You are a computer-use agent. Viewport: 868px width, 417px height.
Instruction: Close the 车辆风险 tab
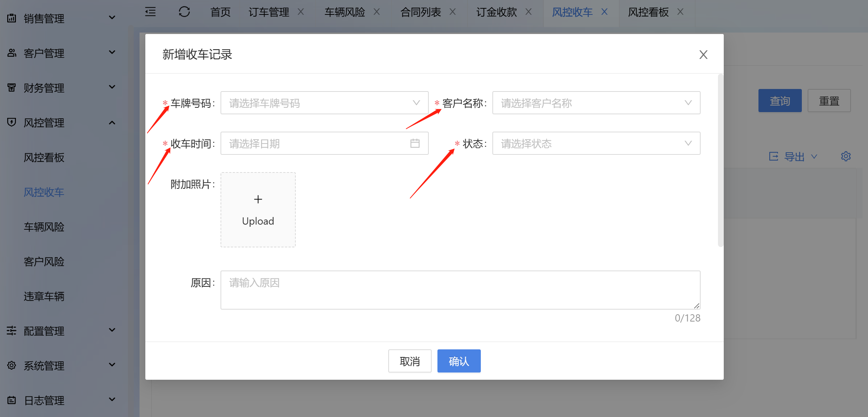point(377,12)
